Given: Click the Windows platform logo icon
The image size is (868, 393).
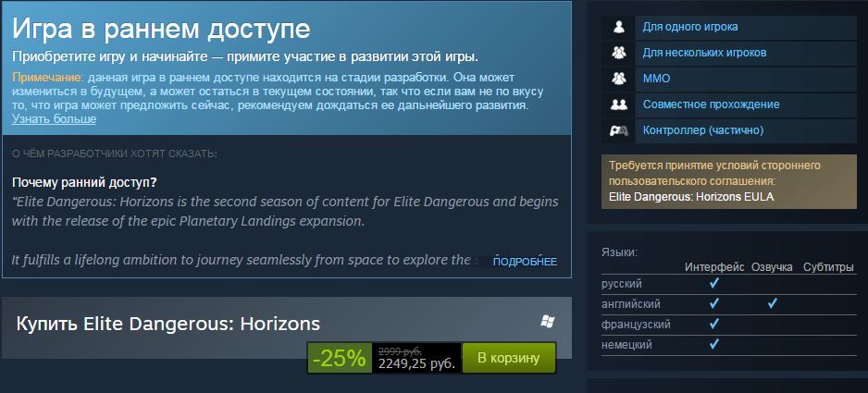Looking at the screenshot, I should (548, 322).
